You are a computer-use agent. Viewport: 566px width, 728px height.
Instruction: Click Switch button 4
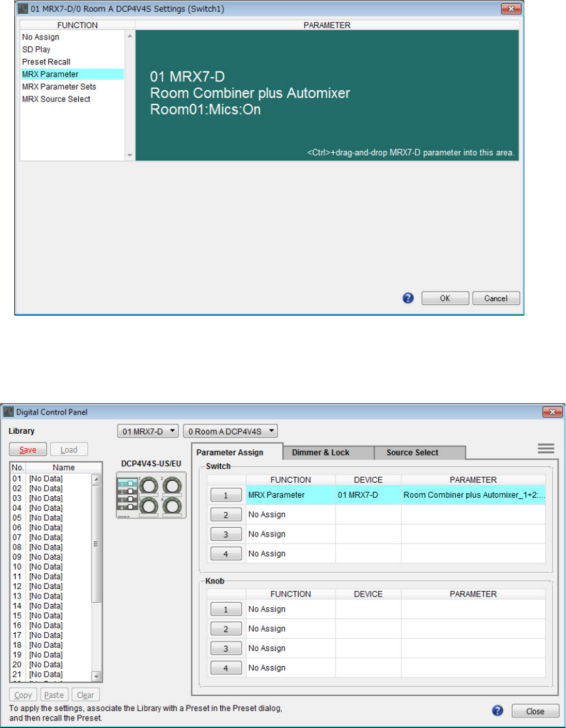(x=225, y=553)
